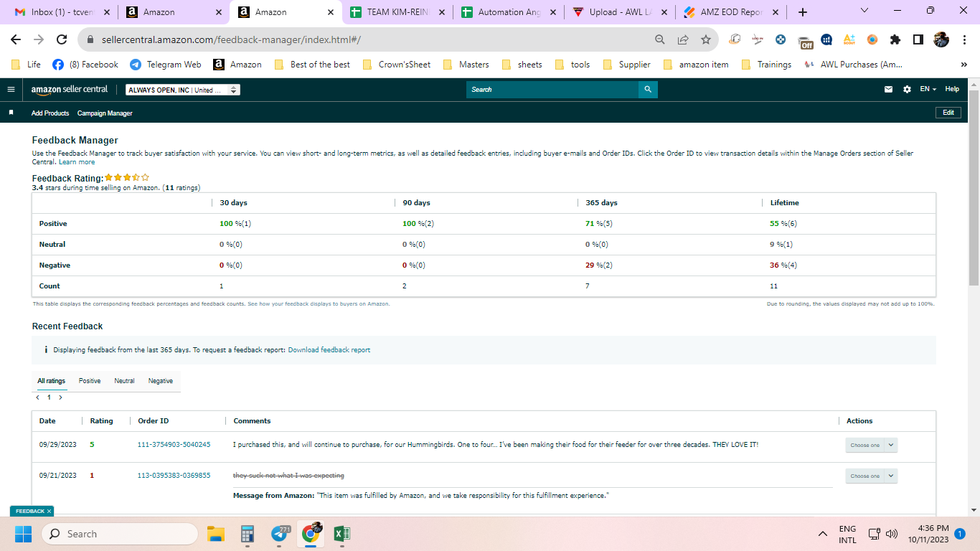This screenshot has height=551, width=980.
Task: Open the notification badge in the taskbar
Action: 960,534
